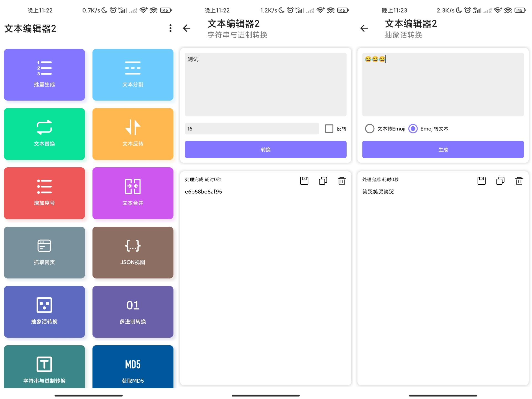This screenshot has height=399, width=532.
Task: Save the Emoji conversion result
Action: tap(481, 181)
